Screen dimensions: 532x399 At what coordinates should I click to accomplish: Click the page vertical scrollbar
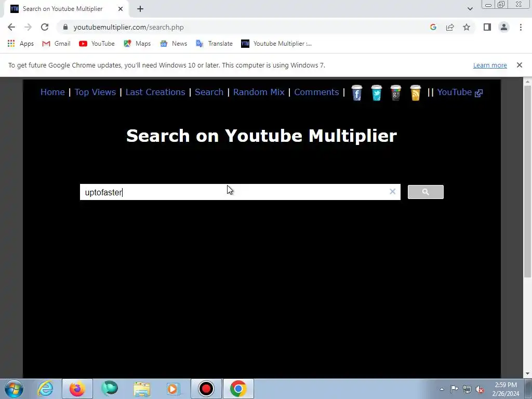pos(527,181)
